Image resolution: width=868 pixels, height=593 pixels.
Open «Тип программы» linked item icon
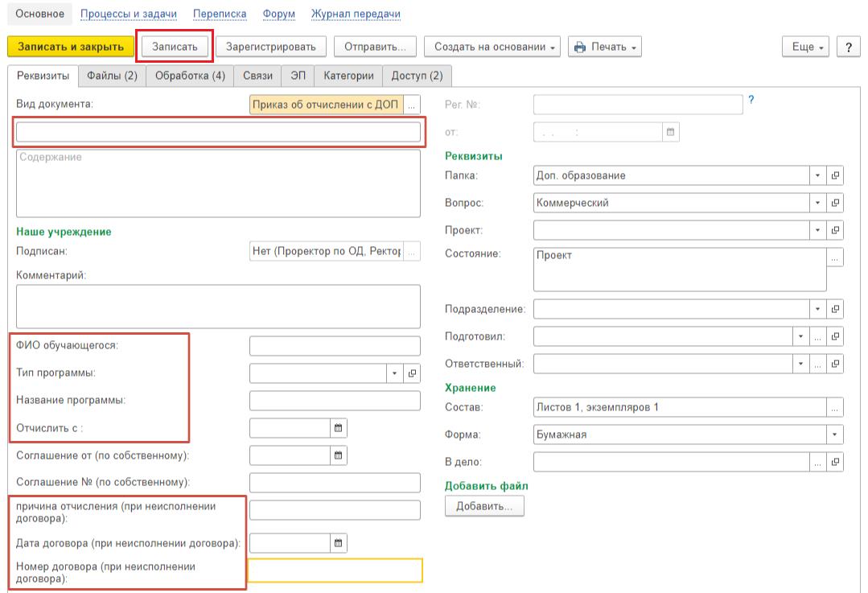[412, 373]
